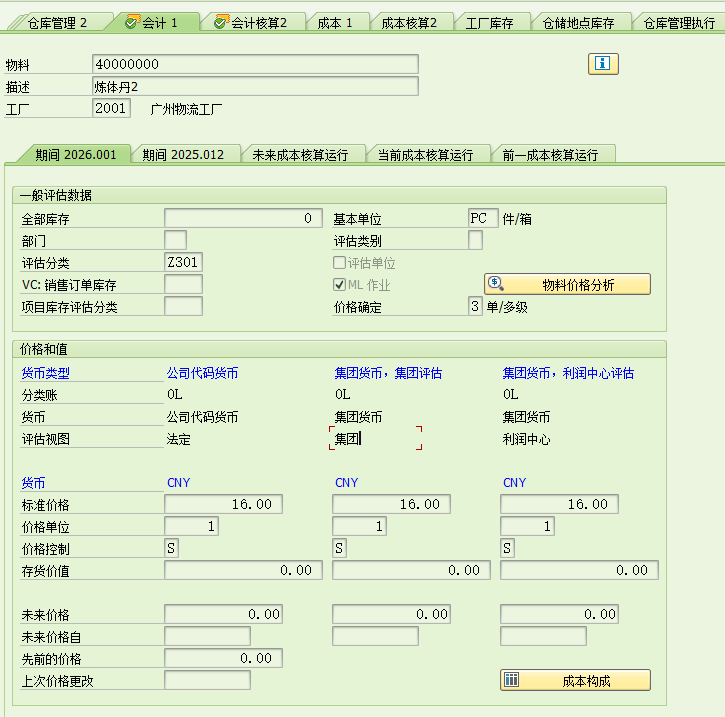Viewport: 725px width, 717px height.
Task: Click the 集团 valuation view field
Action: pos(375,438)
